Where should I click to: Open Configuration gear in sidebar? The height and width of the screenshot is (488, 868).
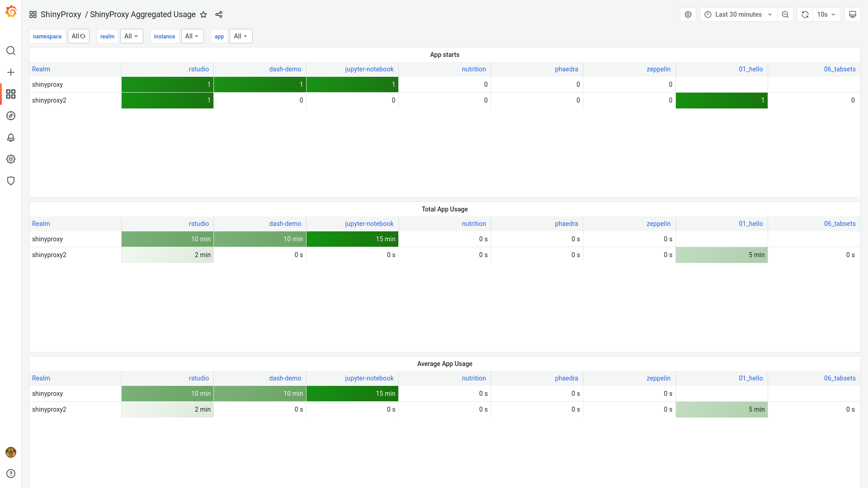(x=11, y=159)
